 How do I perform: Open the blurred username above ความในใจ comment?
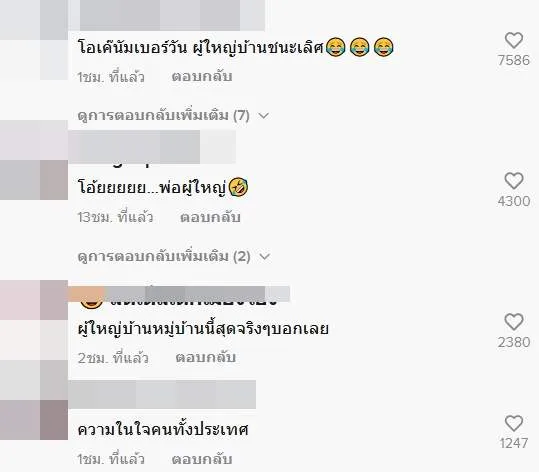point(162,394)
